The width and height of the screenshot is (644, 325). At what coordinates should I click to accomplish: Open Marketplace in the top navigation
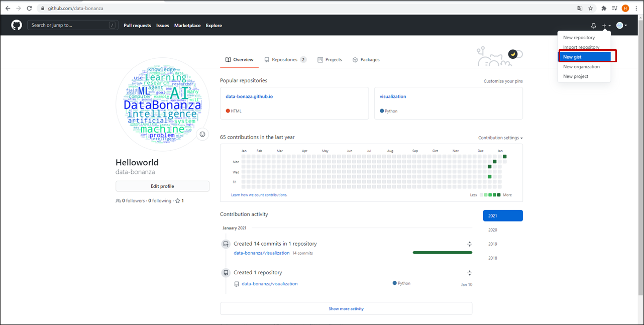tap(187, 26)
